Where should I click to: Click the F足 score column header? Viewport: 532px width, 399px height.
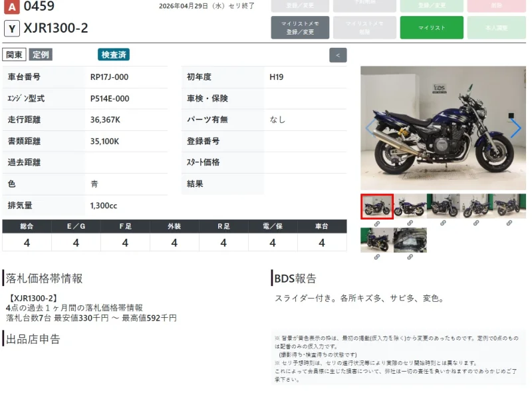(125, 226)
